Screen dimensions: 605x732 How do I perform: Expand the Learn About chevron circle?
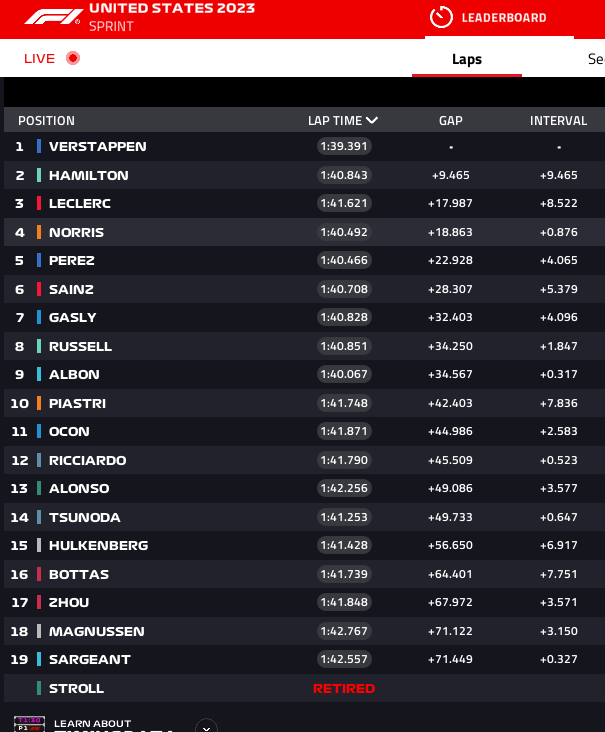(x=206, y=726)
